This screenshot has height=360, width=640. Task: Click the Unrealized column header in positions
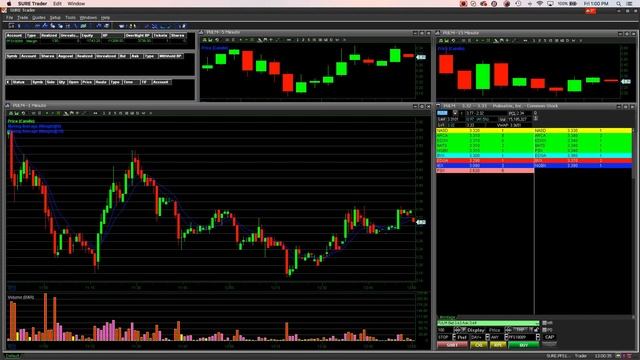click(x=107, y=56)
